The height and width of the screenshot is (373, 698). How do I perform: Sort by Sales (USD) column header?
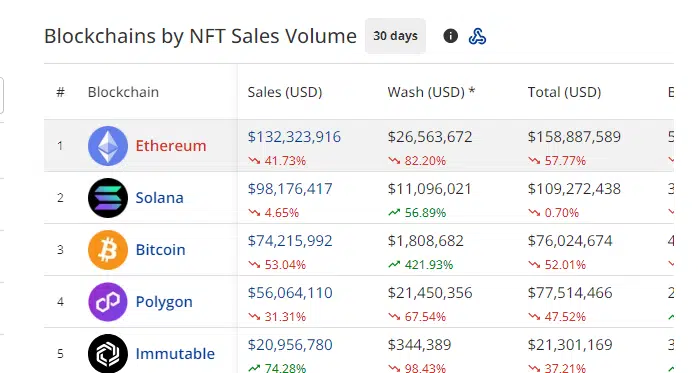(285, 92)
